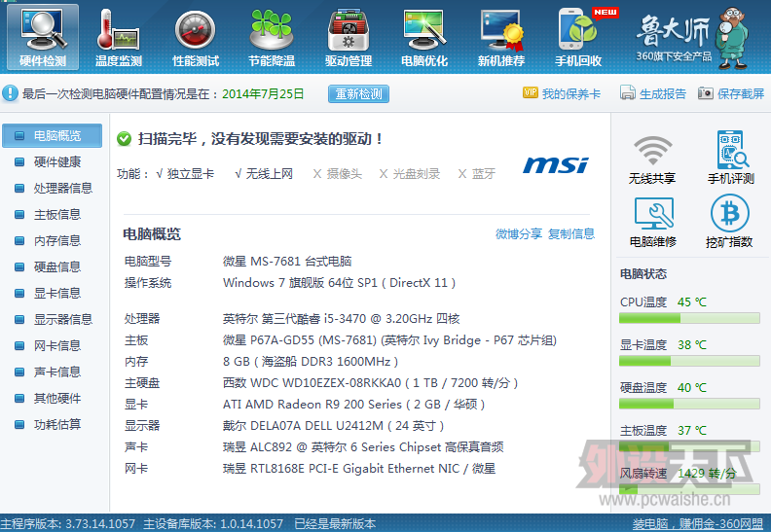Open the 硬件检测 hardware detection tool
Viewport: 771px width, 532px height.
click(43, 37)
